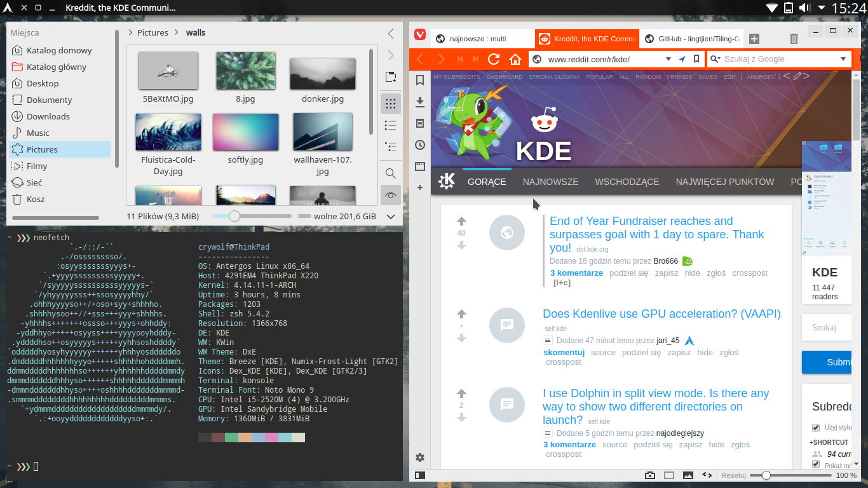Viewport: 868px width, 488px height.
Task: Select the icons grid view mode in Dolphin
Action: point(390,104)
